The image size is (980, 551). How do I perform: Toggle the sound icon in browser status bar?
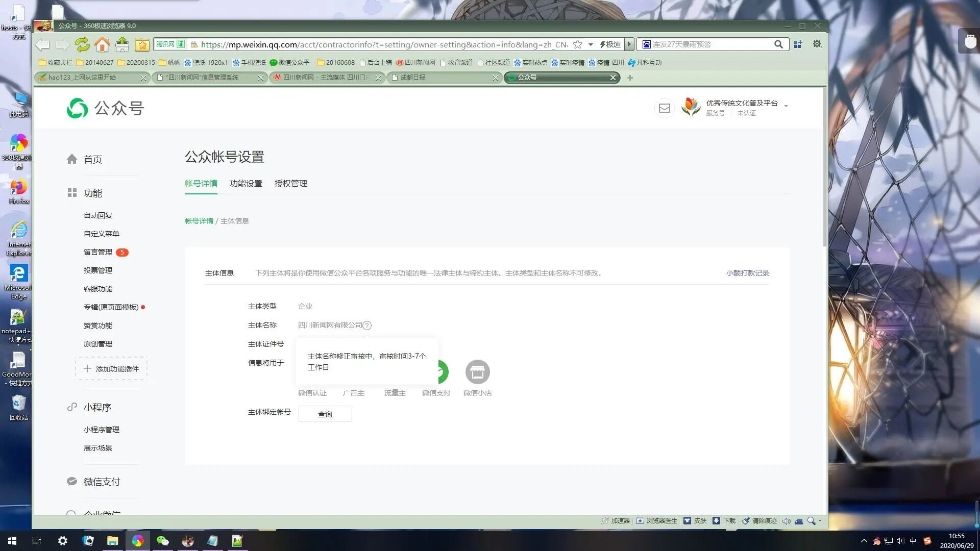click(x=786, y=521)
